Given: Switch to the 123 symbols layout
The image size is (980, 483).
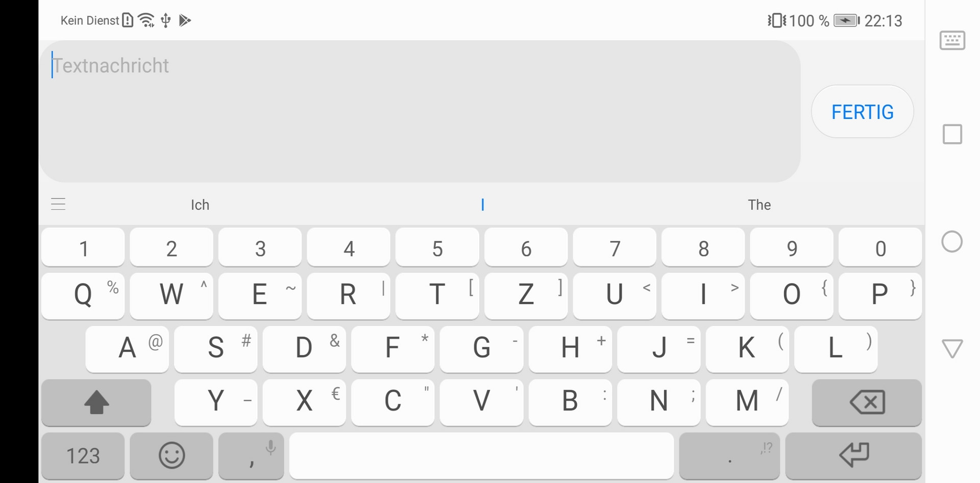Looking at the screenshot, I should point(83,455).
